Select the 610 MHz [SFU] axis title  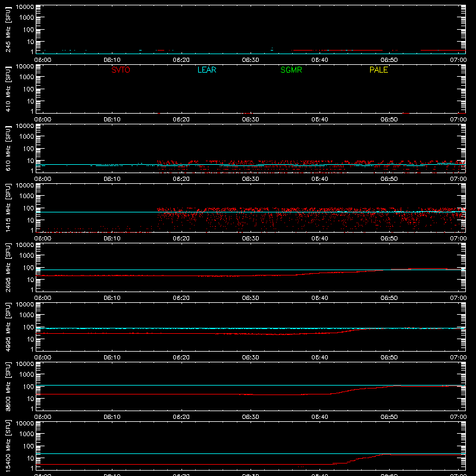point(8,148)
